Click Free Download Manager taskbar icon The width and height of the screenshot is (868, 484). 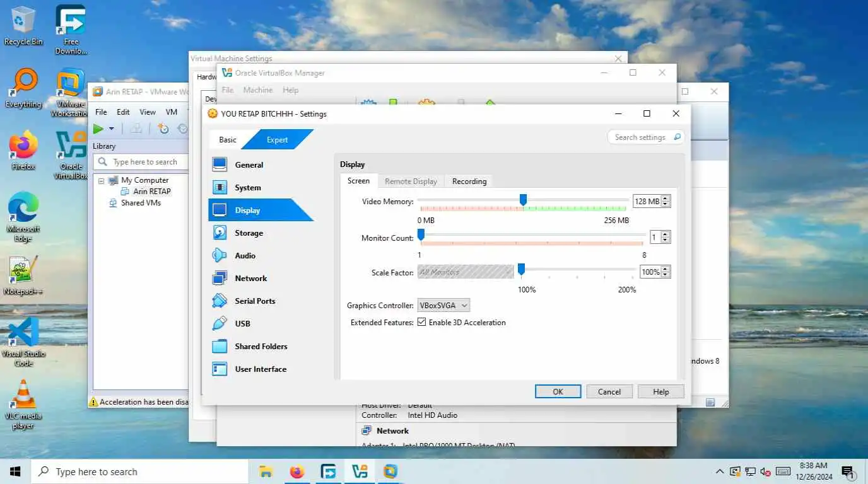pos(328,471)
